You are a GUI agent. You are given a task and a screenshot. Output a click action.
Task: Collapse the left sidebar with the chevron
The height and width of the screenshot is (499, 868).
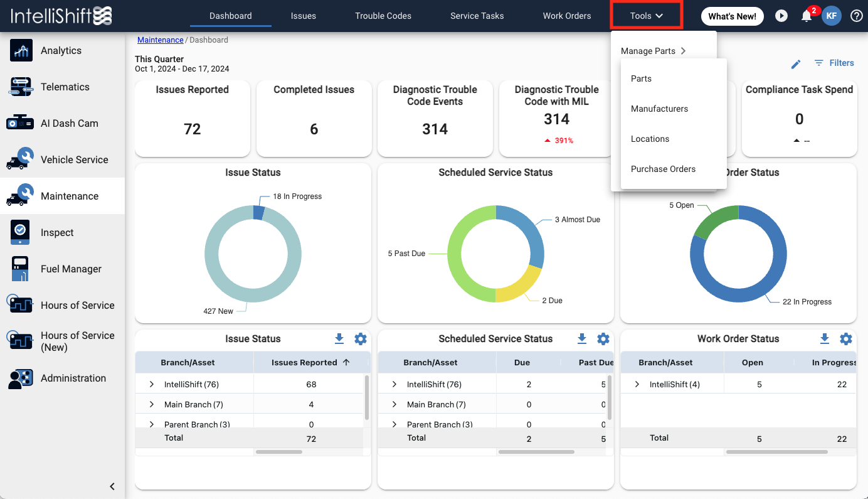click(x=112, y=486)
